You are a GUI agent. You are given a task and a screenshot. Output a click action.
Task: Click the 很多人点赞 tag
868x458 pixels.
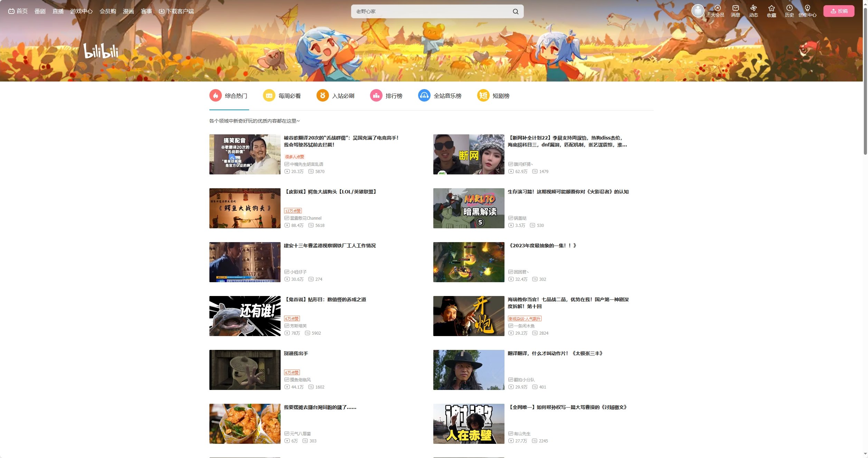tap(294, 157)
